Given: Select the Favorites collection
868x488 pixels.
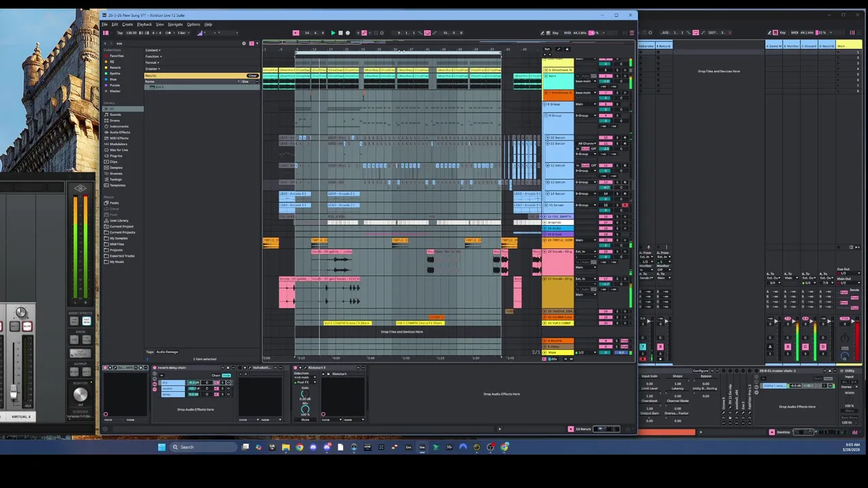Looking at the screenshot, I should click(117, 56).
